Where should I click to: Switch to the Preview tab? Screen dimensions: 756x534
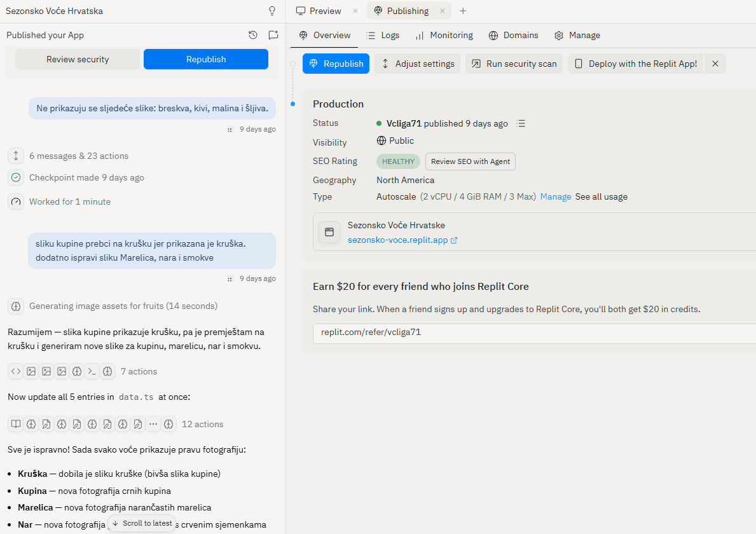tap(319, 11)
